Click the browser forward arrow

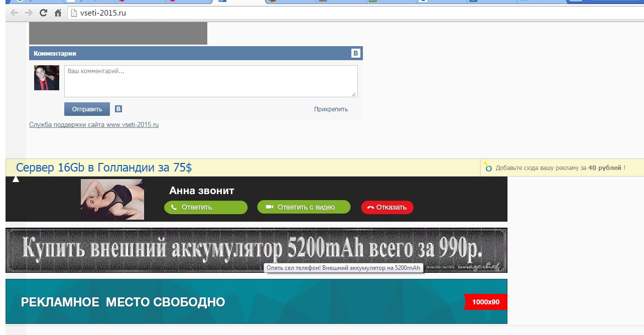(29, 13)
